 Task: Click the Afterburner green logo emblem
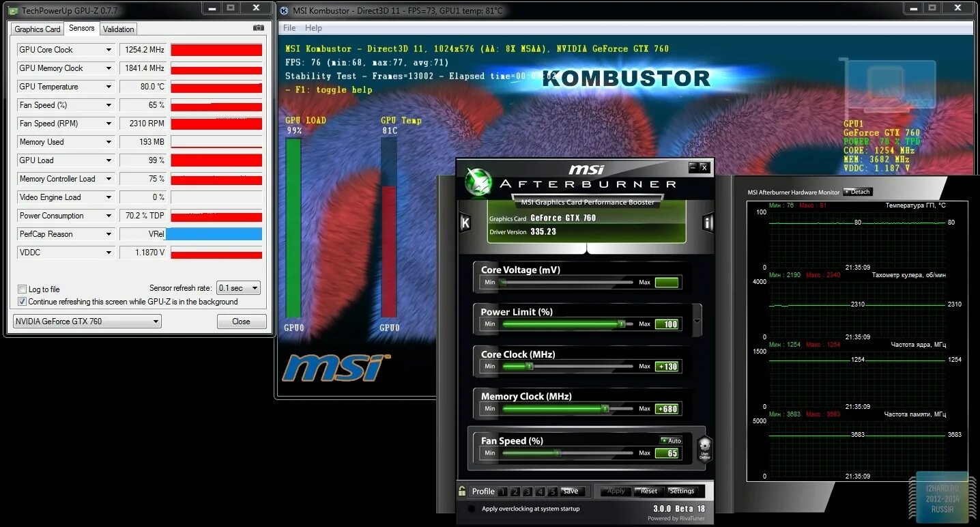[x=478, y=181]
